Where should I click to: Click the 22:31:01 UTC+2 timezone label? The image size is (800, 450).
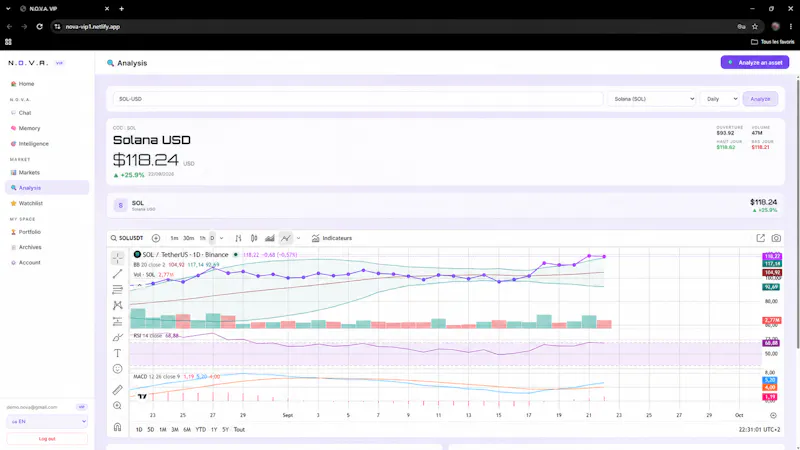(759, 430)
